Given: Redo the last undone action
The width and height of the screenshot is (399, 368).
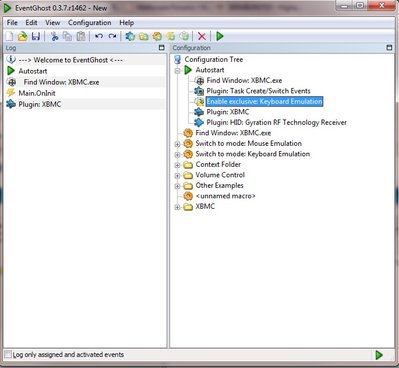Looking at the screenshot, I should 112,36.
